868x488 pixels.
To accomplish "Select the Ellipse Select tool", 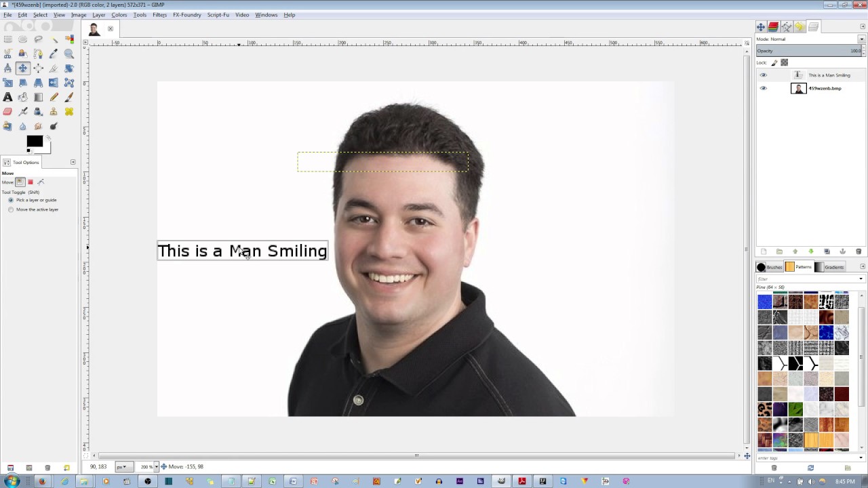I will tap(23, 39).
